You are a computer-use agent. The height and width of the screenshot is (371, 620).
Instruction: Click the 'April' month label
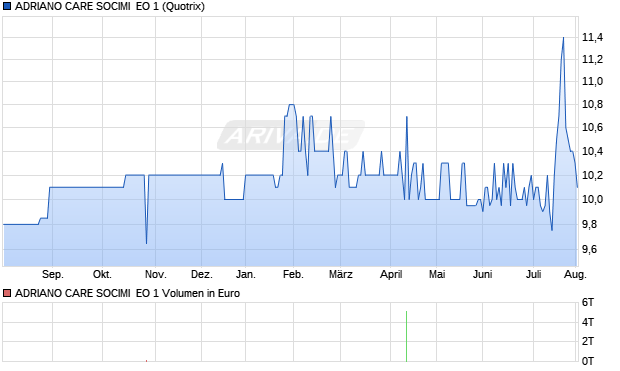(391, 274)
